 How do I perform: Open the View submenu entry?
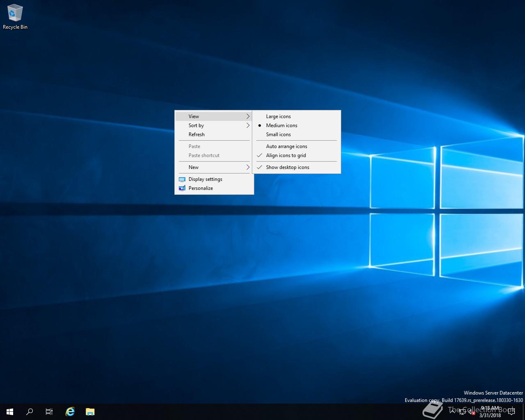214,116
